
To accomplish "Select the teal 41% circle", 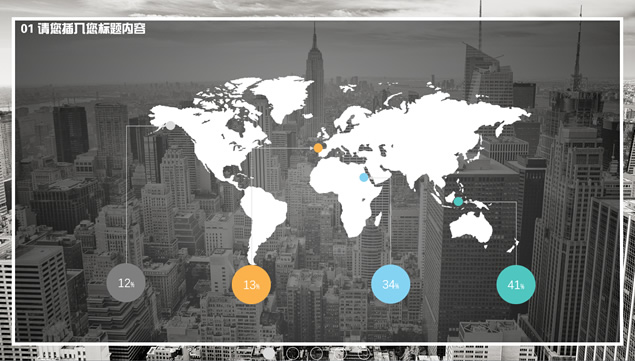I will coord(516,284).
